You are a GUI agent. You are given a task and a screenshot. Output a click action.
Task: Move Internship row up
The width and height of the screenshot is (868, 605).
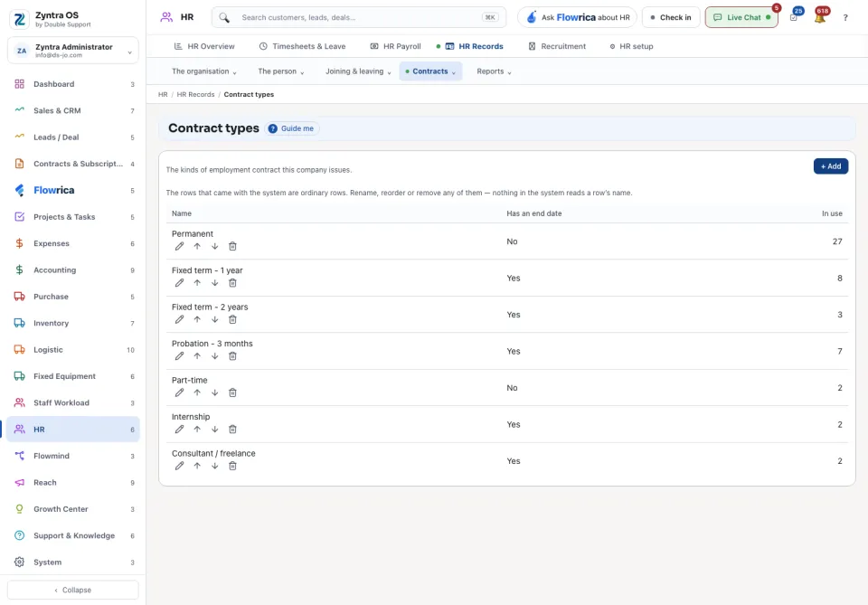[x=197, y=429]
